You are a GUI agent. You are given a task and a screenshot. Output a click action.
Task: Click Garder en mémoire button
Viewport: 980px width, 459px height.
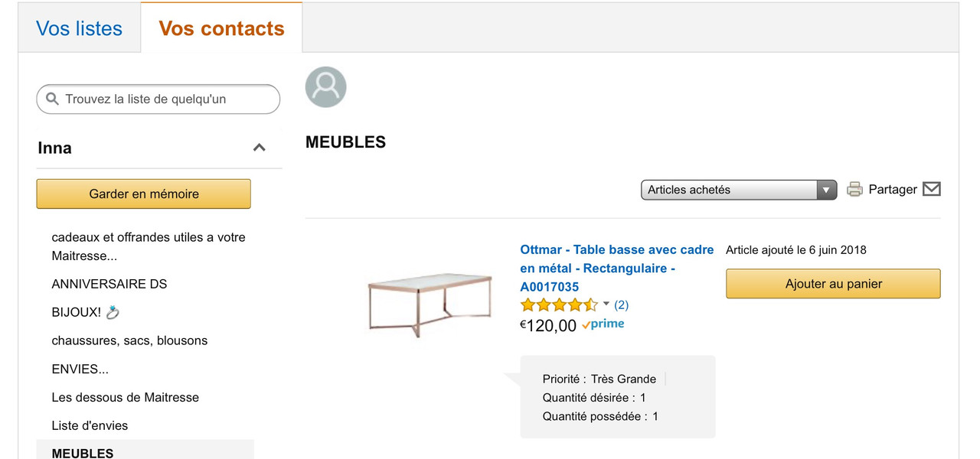click(x=144, y=194)
